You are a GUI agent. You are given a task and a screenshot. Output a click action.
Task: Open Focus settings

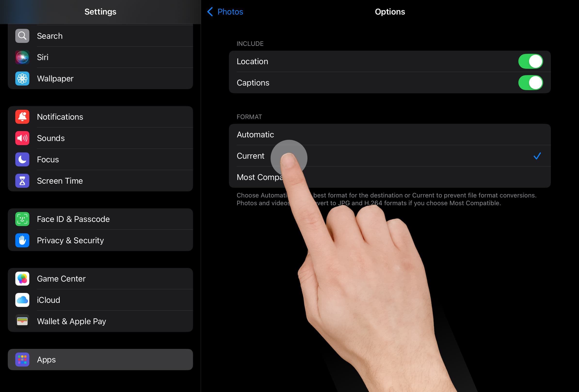coord(48,159)
